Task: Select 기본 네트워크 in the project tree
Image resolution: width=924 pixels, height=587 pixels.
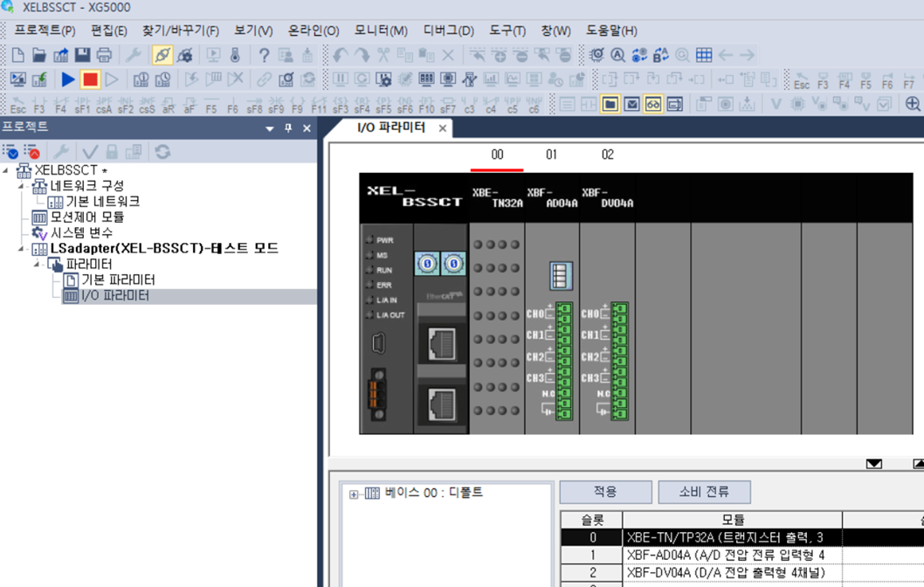Action: (x=102, y=202)
